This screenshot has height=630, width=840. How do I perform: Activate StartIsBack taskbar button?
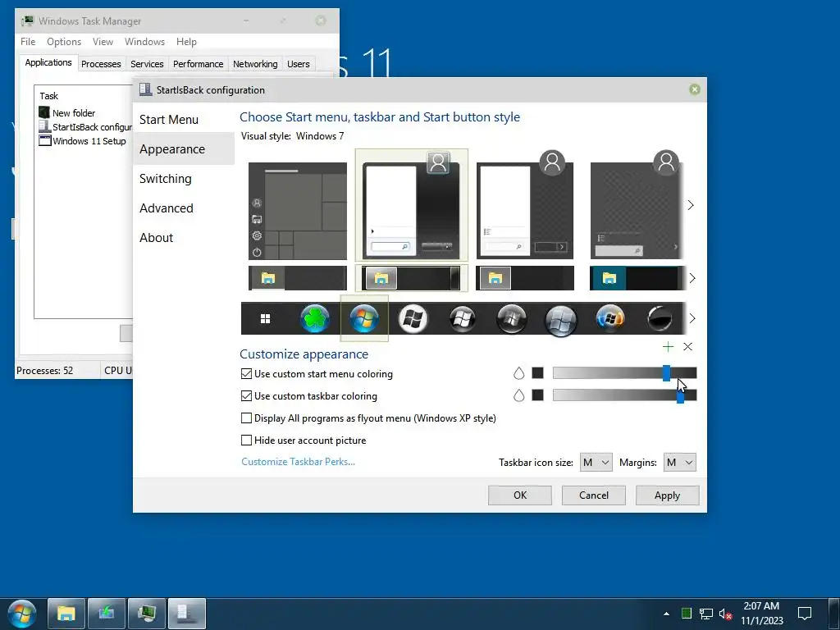coord(187,614)
